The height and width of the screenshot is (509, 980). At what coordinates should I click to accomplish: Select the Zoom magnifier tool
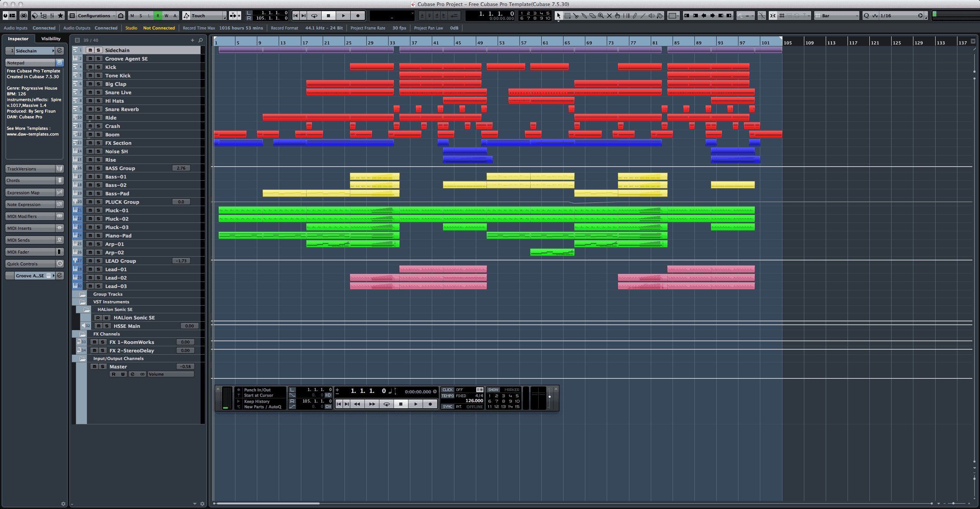point(601,16)
